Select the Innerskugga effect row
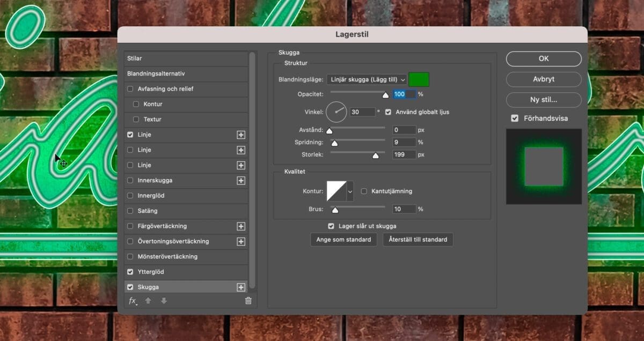This screenshot has height=341, width=644. (x=186, y=181)
